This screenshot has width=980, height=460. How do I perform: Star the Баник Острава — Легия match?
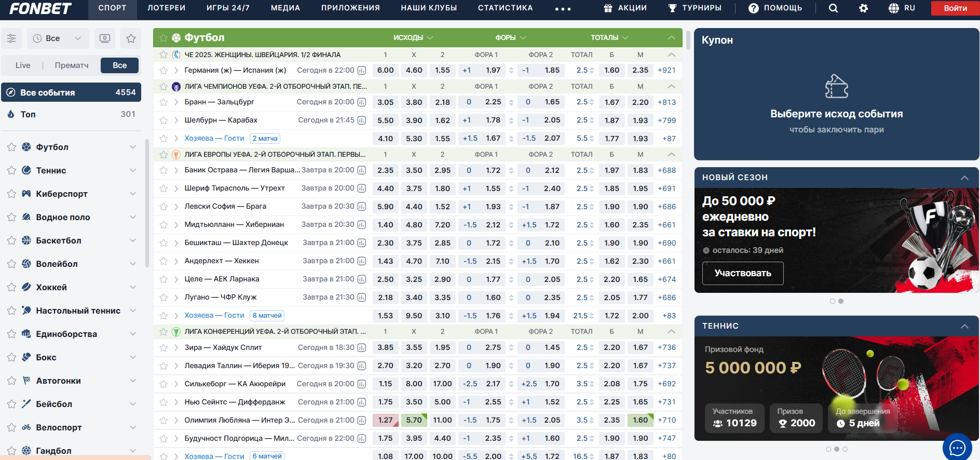click(164, 170)
